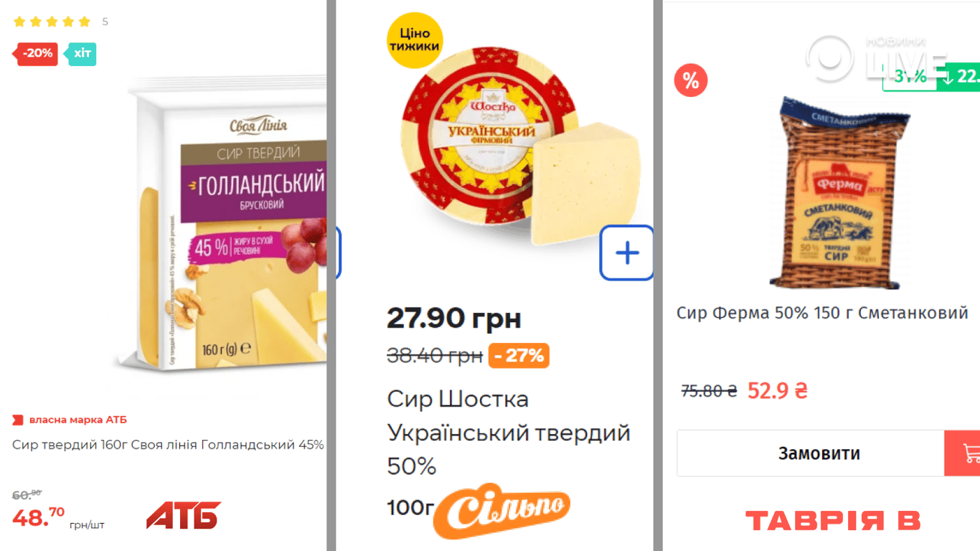Open 'Сир Шостка Український твердий 50%' title
980x551 pixels.
pos(509,433)
